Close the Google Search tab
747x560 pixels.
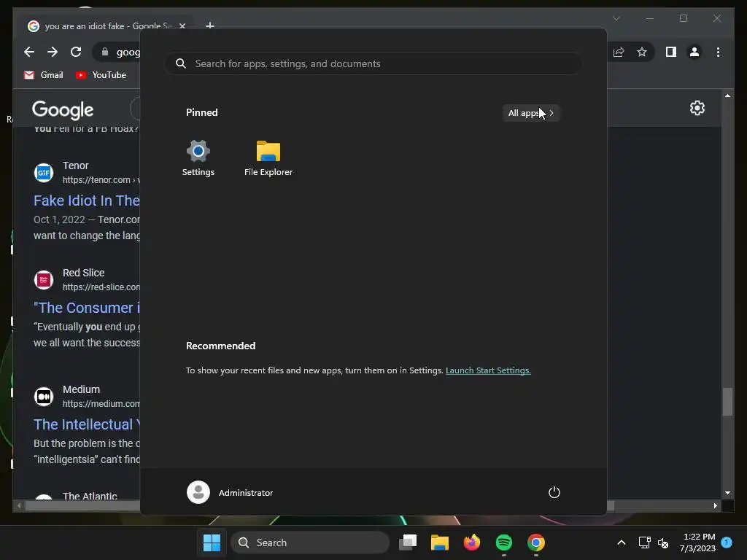point(182,26)
